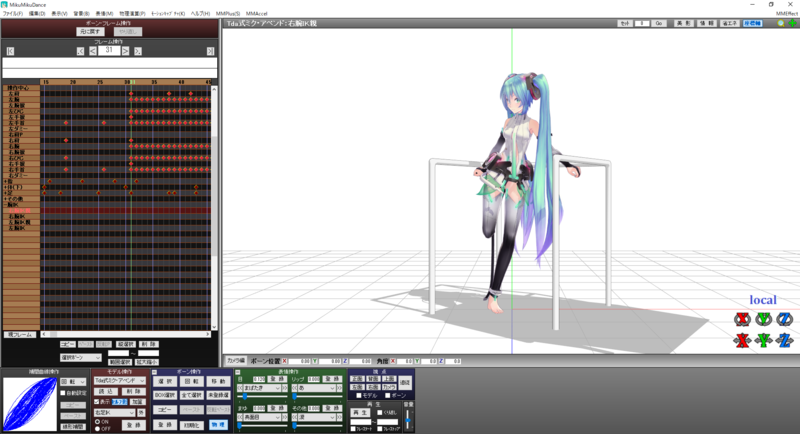Viewport: 800px width, 434px height.
Task: Click the magnifier zoom icon in viewport header
Action: coord(781,23)
